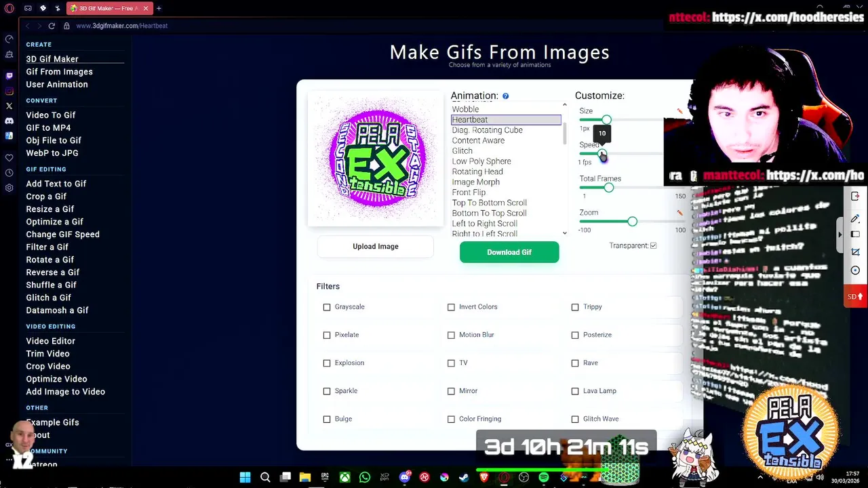The height and width of the screenshot is (488, 868).
Task: Click the Upload Image button
Action: coord(375,247)
